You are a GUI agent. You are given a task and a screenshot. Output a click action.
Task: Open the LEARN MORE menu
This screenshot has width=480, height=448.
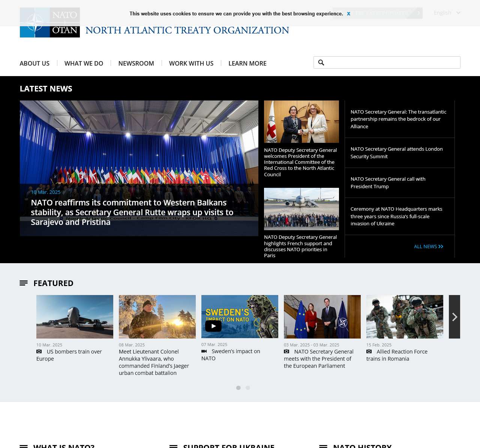pos(247,63)
